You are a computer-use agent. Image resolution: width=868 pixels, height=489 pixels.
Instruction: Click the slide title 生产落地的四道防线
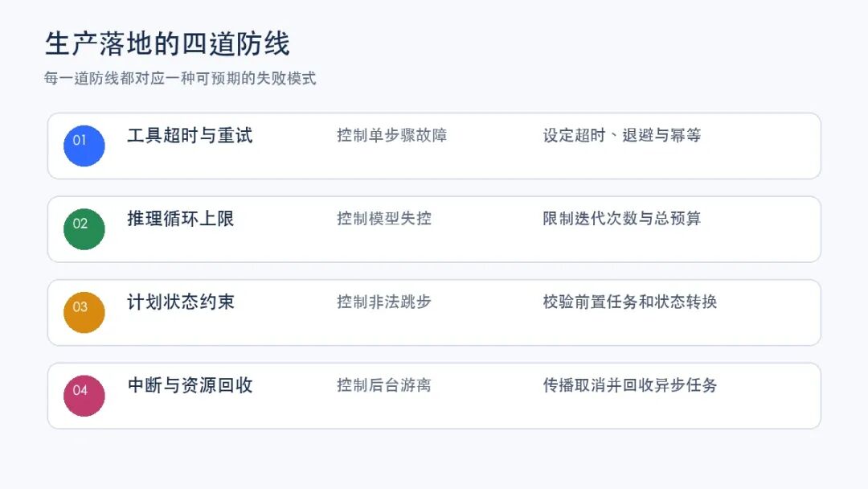(x=167, y=43)
